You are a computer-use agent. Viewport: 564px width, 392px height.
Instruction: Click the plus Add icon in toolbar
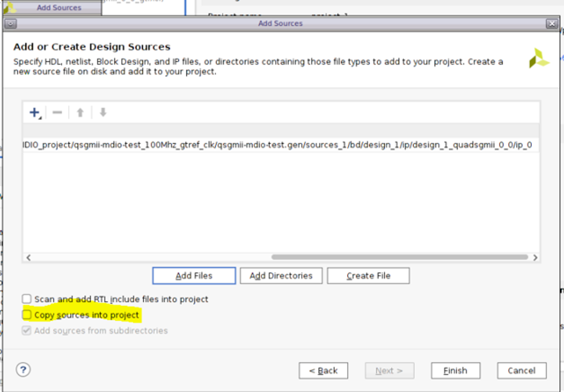pos(35,113)
